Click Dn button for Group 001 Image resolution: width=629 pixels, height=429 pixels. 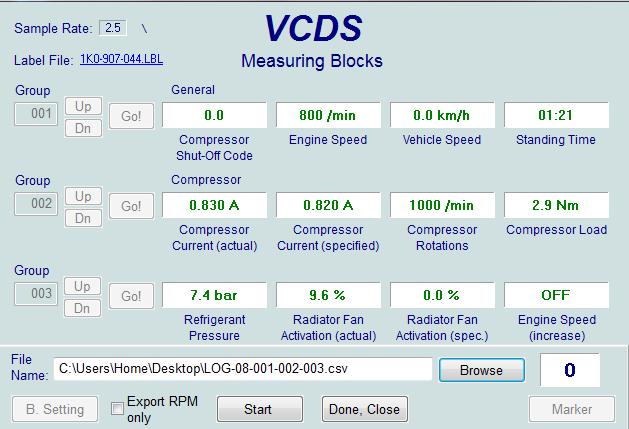tap(83, 128)
